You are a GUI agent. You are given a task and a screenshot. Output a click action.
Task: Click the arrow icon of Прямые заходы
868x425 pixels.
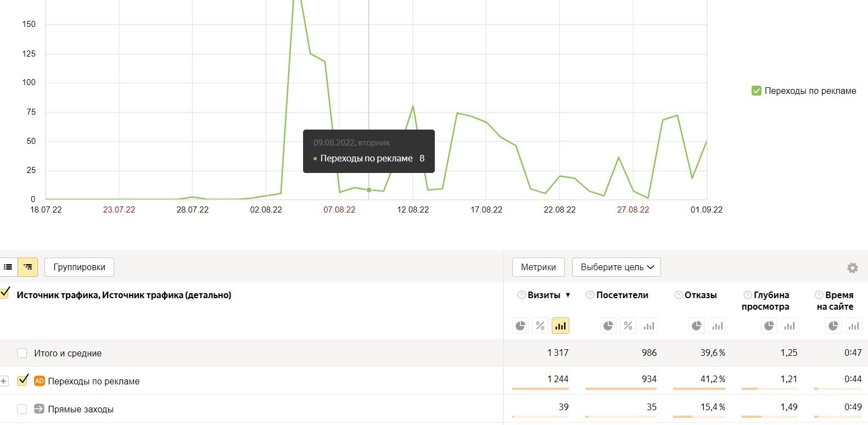(39, 409)
